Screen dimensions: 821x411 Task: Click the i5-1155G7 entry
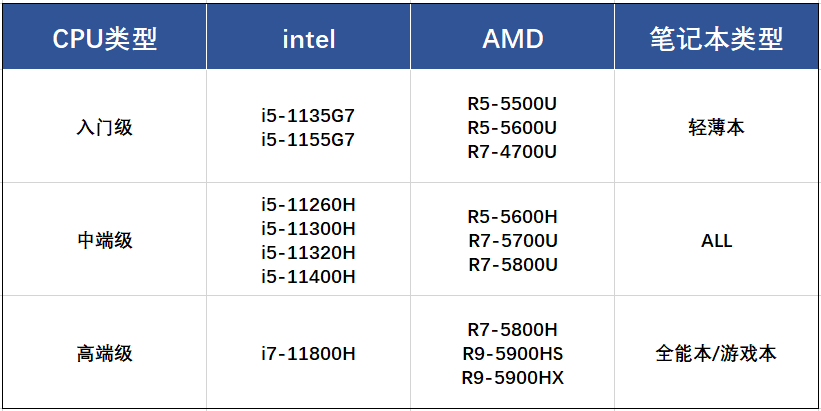click(308, 140)
